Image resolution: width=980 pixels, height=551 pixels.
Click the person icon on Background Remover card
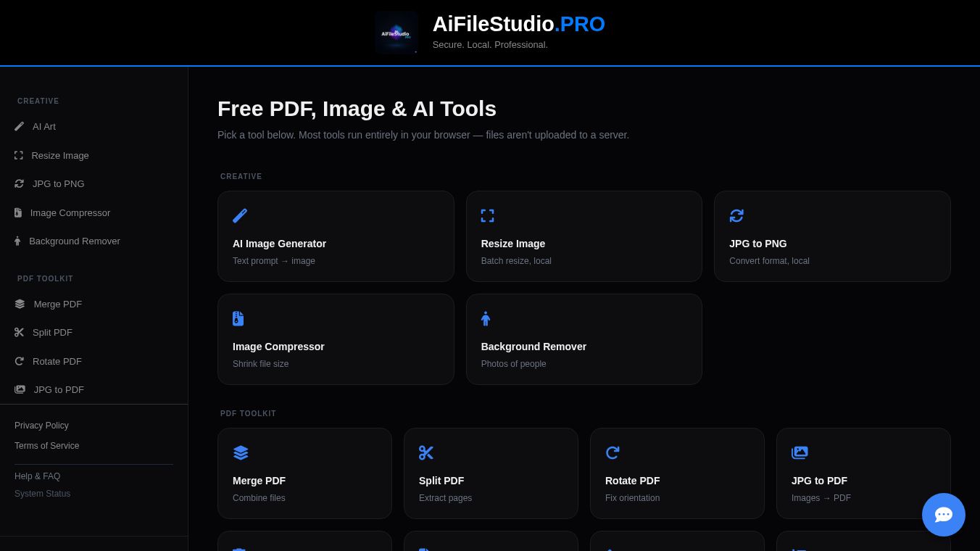point(486,318)
